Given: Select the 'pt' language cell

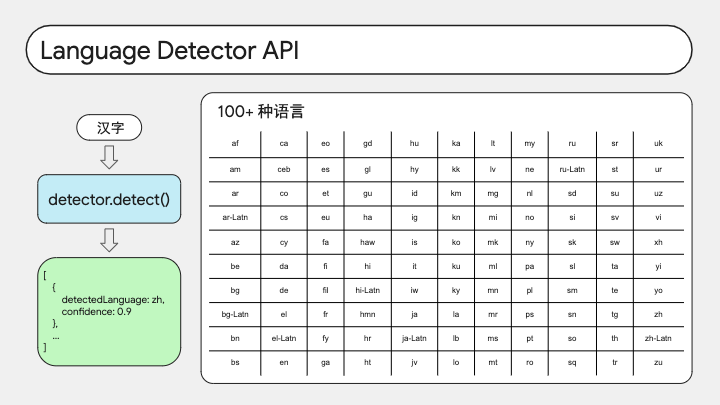Looking at the screenshot, I should coord(529,338).
